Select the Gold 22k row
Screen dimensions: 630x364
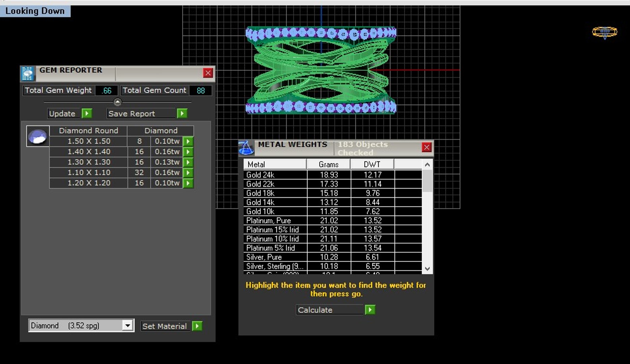click(x=332, y=184)
